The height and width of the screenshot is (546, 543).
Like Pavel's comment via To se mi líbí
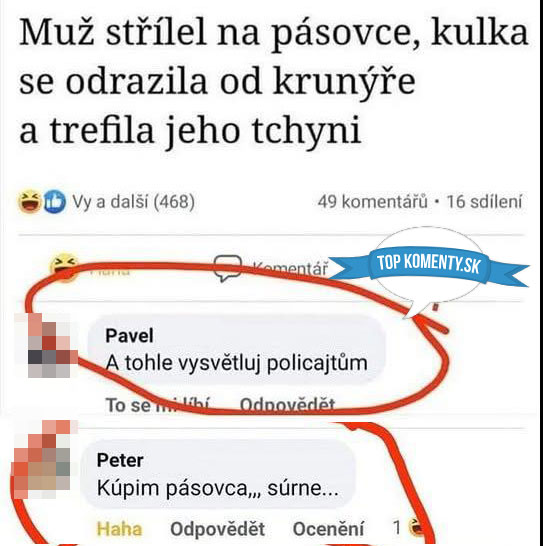[x=157, y=405]
